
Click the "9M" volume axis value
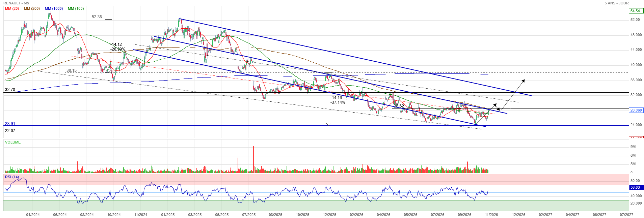coord(633,147)
